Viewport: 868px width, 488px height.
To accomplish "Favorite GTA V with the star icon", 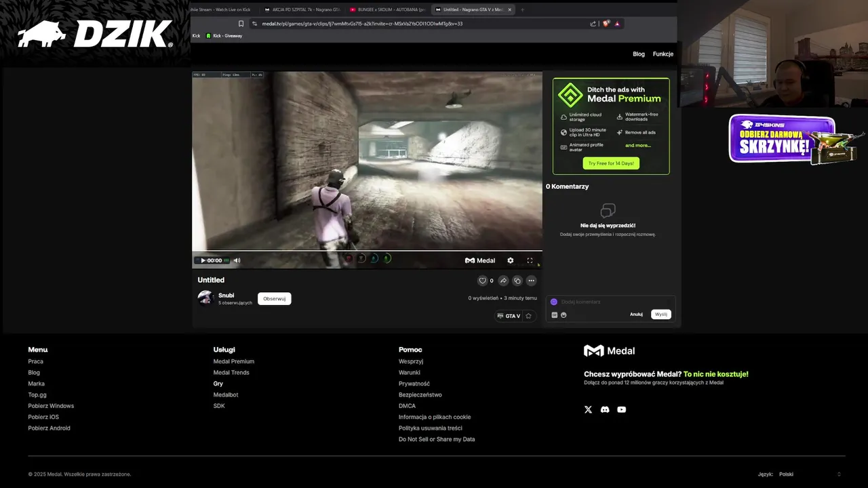I will coord(528,316).
